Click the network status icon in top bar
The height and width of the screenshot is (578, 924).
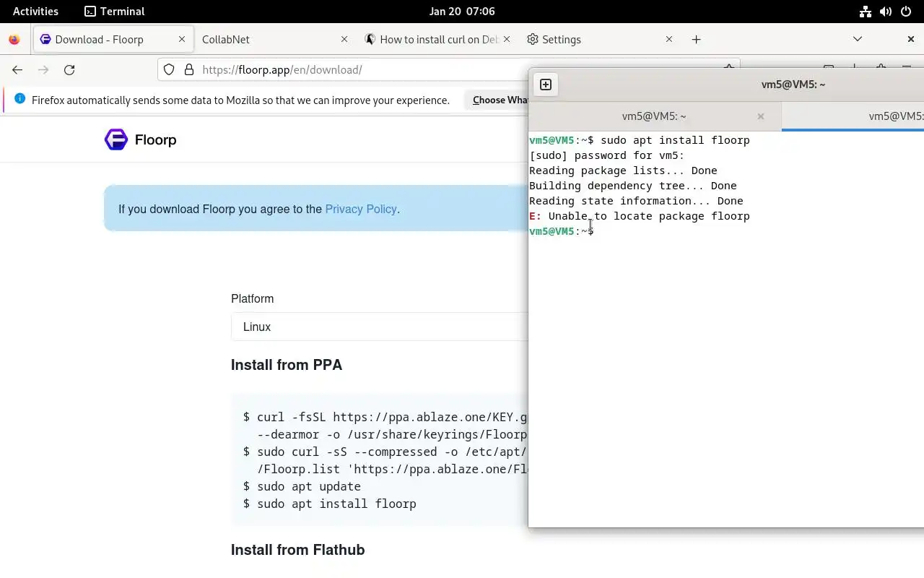coord(865,11)
